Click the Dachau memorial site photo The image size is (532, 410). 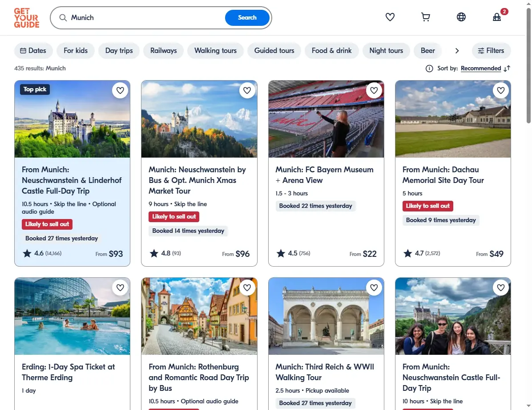pyautogui.click(x=453, y=119)
